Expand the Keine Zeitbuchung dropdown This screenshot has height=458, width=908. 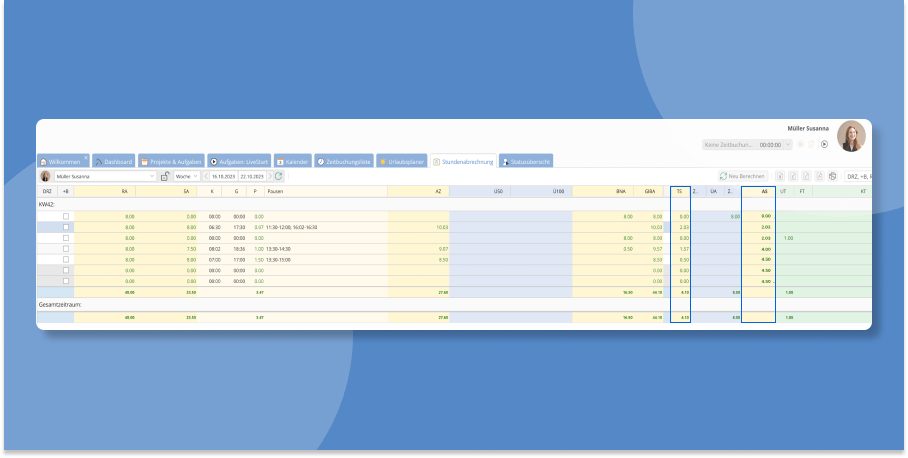pyautogui.click(x=786, y=144)
